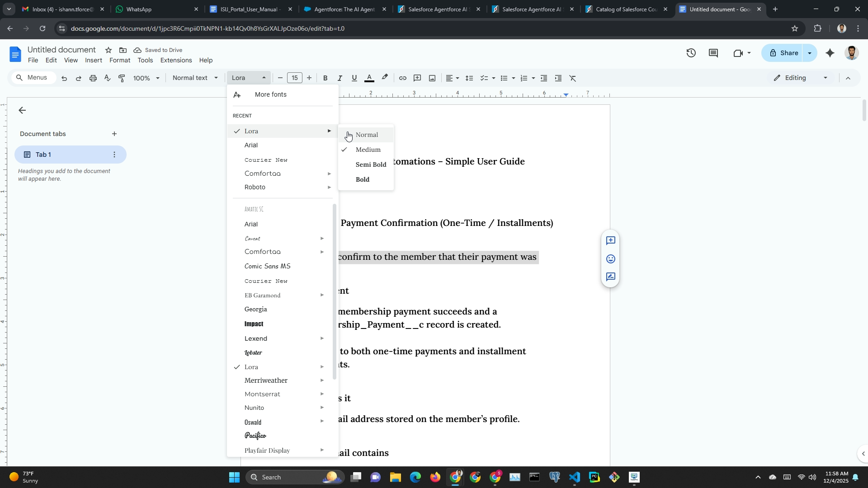Image resolution: width=868 pixels, height=488 pixels.
Task: Click the paint format roller icon
Action: pyautogui.click(x=122, y=78)
